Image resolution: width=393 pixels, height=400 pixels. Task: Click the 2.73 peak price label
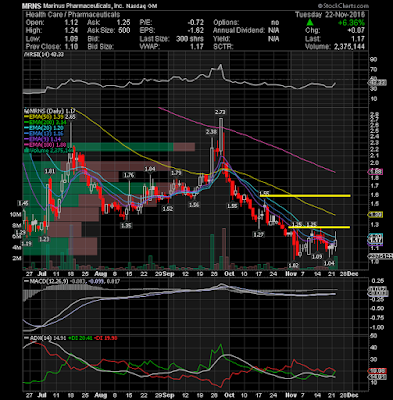pos(220,113)
